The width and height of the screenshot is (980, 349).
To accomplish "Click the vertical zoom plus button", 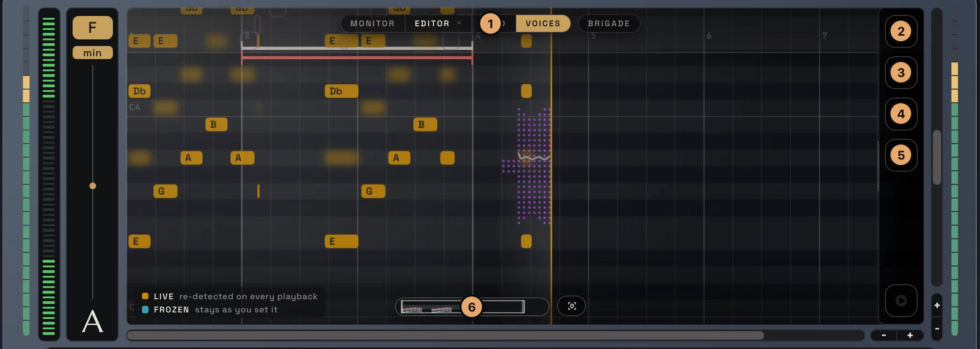I will tap(937, 305).
